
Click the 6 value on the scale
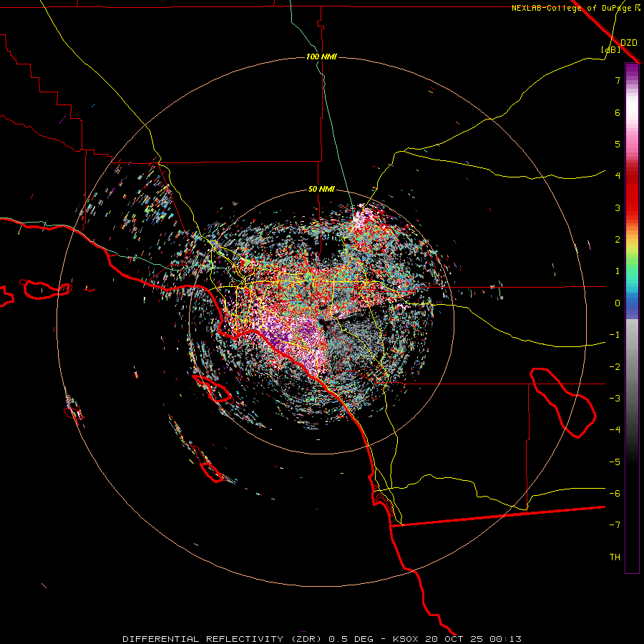(618, 112)
